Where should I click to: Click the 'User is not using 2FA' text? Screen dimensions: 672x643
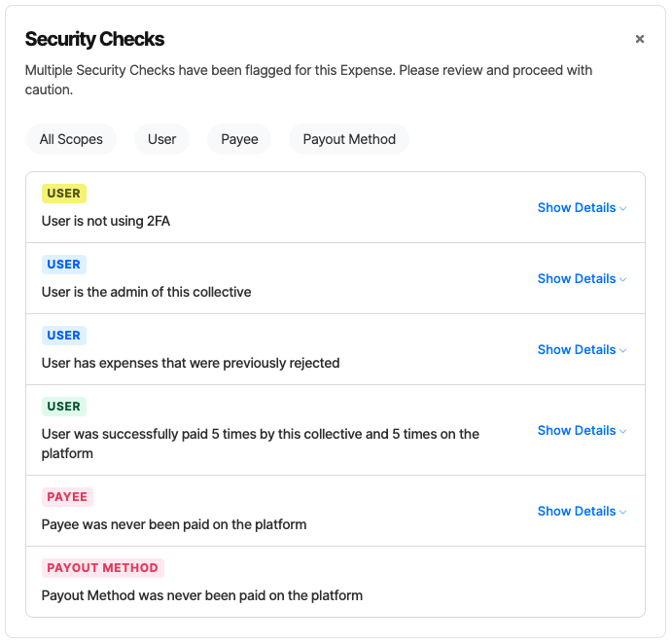[x=106, y=221]
